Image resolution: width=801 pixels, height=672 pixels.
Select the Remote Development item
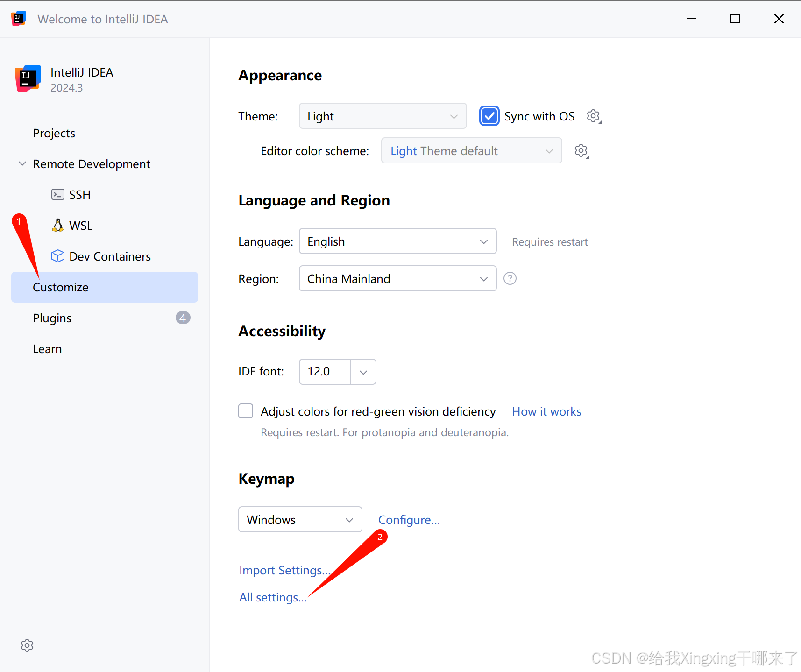click(x=105, y=164)
